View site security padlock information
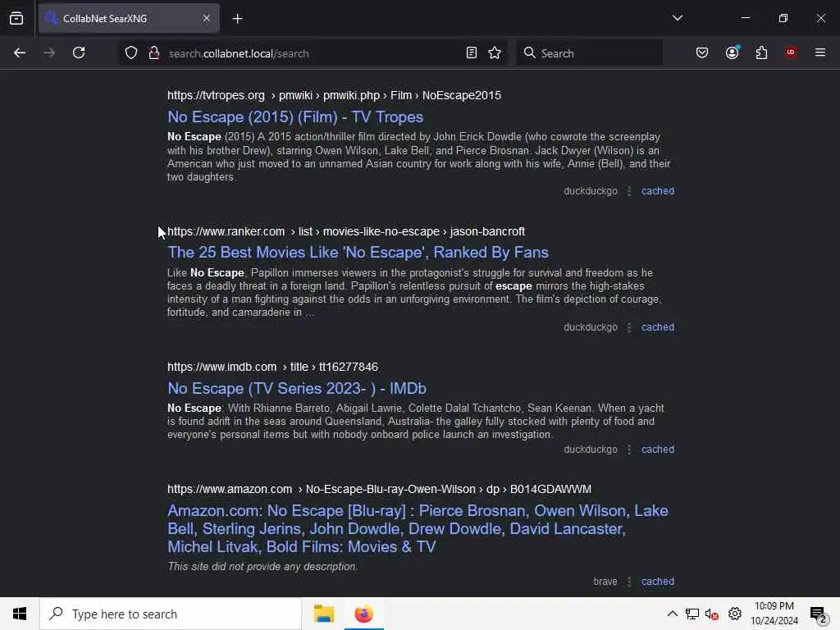This screenshot has width=840, height=630. [x=153, y=52]
